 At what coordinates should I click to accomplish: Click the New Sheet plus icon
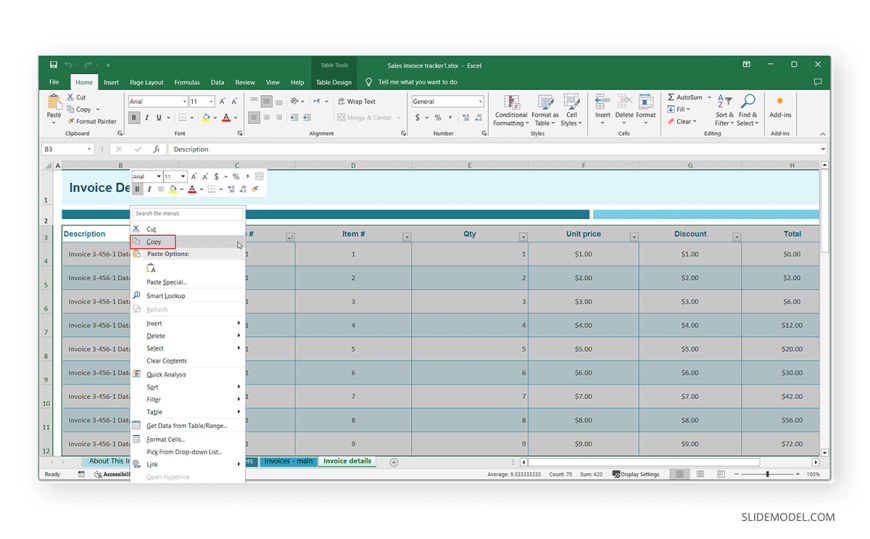(393, 462)
